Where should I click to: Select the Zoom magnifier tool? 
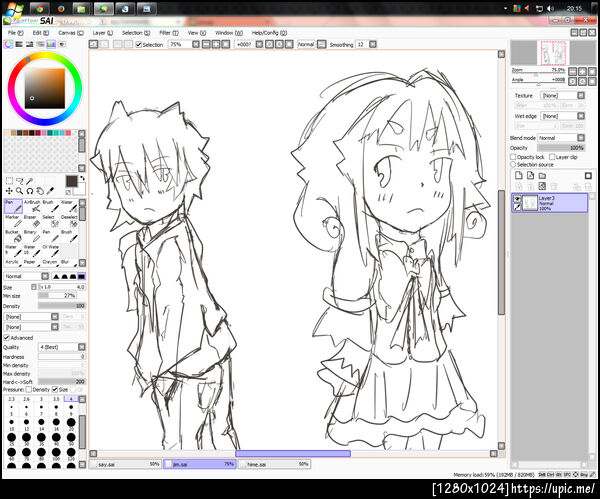20,191
